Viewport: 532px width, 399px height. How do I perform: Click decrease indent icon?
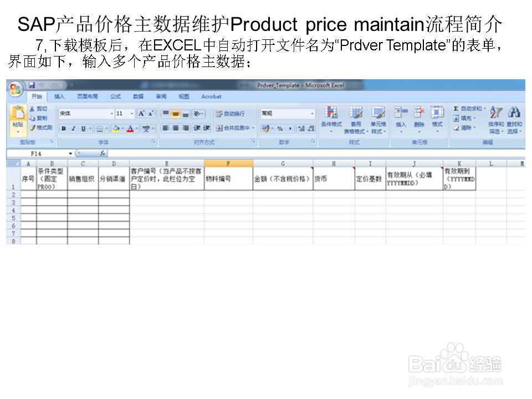point(197,128)
